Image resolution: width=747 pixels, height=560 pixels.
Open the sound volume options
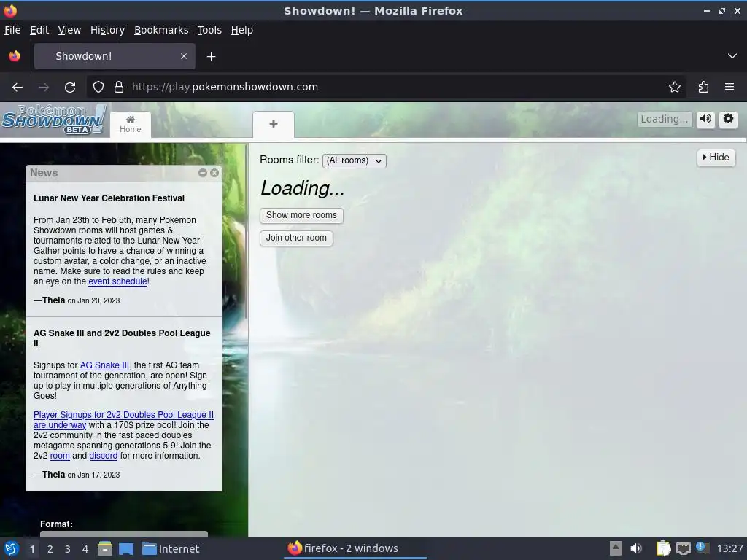706,119
